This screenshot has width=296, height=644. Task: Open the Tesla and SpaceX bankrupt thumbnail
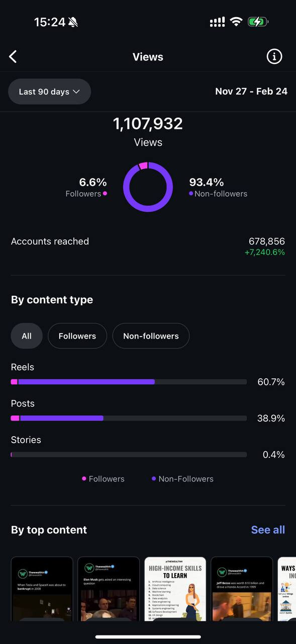42,589
